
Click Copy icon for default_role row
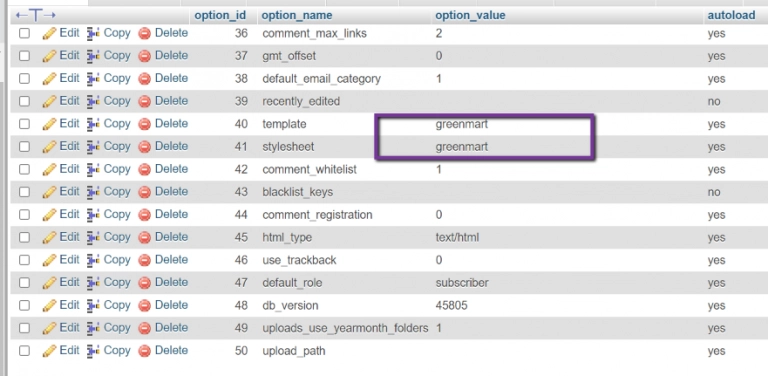point(94,283)
